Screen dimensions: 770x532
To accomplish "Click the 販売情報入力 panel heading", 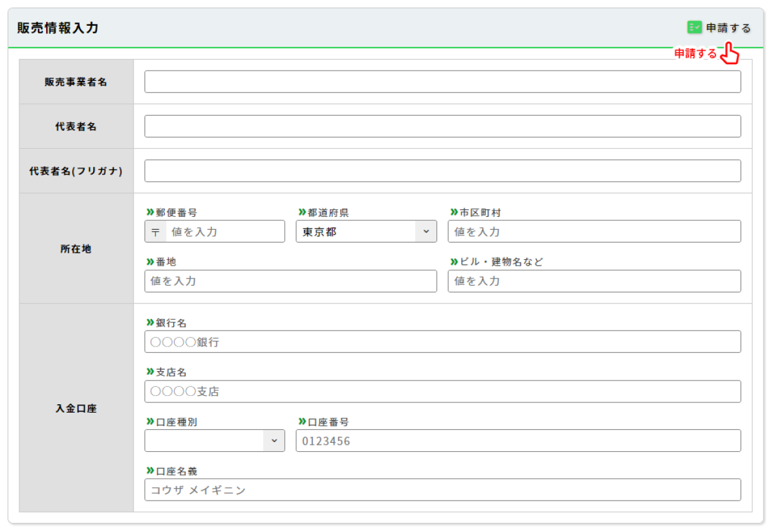I will (x=58, y=28).
